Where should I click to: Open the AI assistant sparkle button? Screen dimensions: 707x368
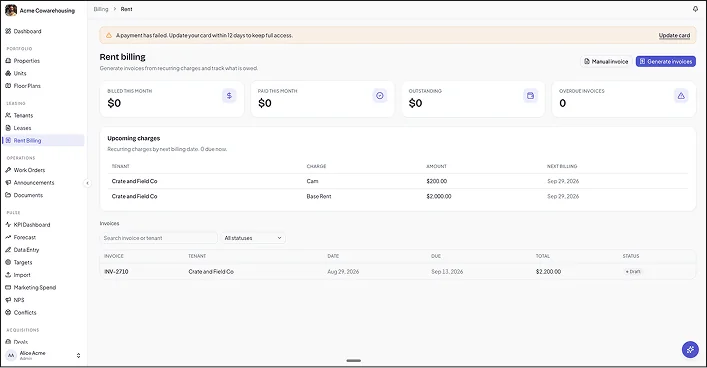tap(690, 350)
